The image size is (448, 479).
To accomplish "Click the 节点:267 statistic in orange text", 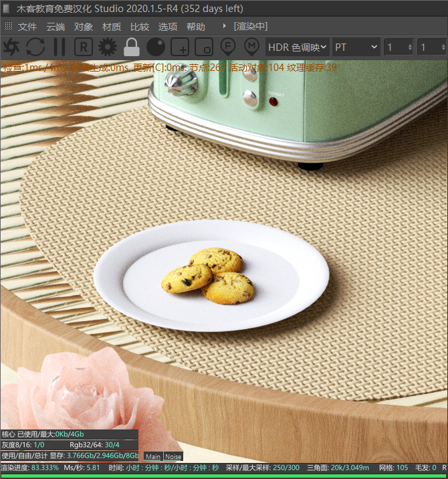I will [x=208, y=68].
